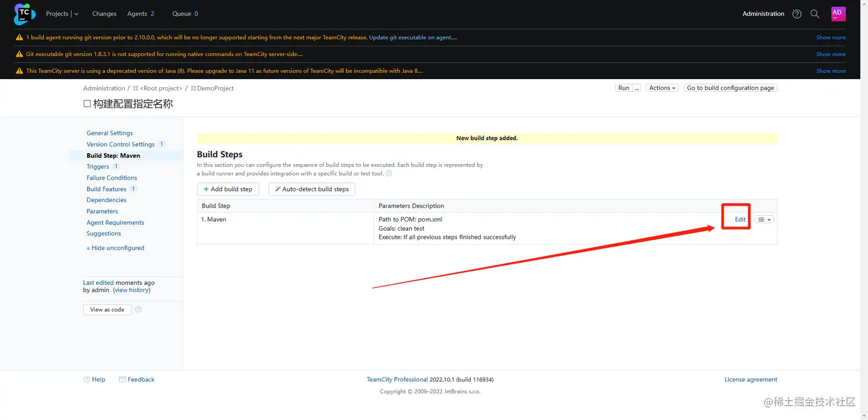Click help icon beside View as code
Image resolution: width=868 pixels, height=420 pixels.
click(138, 309)
